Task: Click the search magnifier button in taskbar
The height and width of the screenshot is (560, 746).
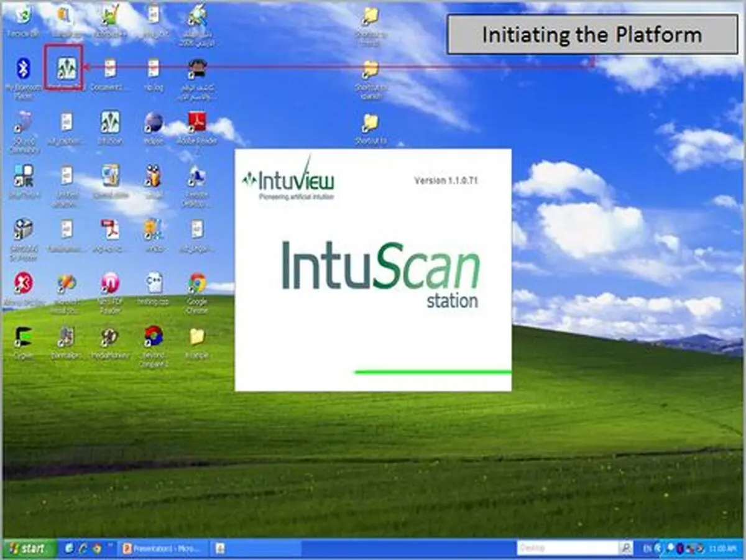Action: (x=626, y=548)
